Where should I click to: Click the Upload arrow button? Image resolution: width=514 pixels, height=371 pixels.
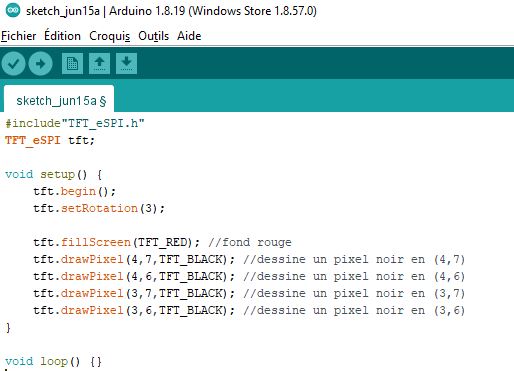(40, 63)
